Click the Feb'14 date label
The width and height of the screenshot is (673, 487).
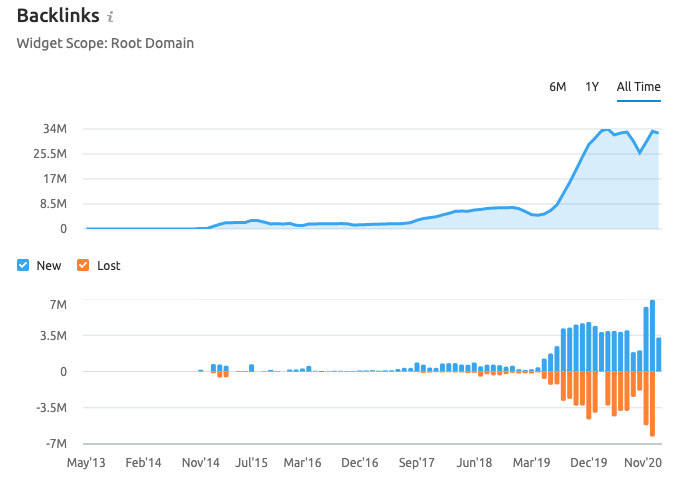(x=143, y=463)
